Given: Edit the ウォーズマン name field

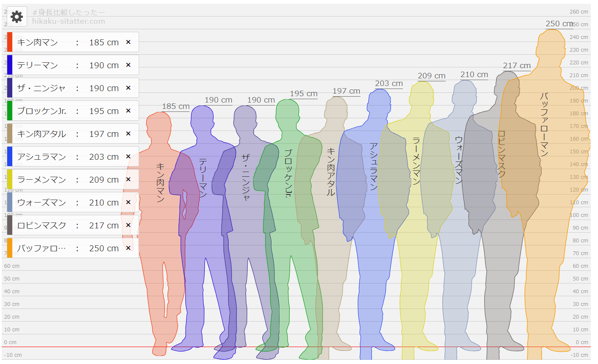Looking at the screenshot, I should pyautogui.click(x=42, y=203).
